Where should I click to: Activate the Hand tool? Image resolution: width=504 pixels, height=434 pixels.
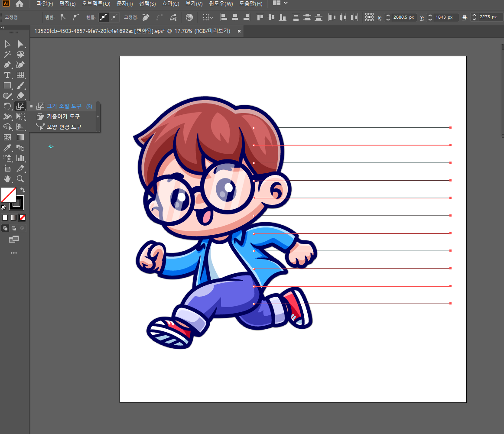pyautogui.click(x=7, y=179)
